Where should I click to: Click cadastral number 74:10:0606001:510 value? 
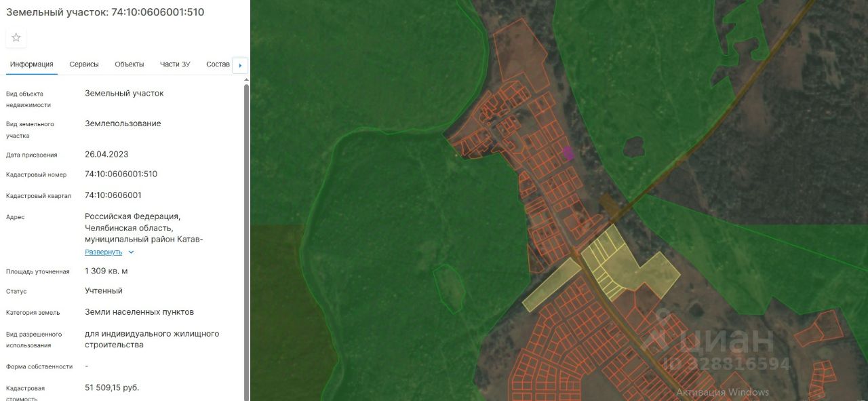click(x=121, y=174)
